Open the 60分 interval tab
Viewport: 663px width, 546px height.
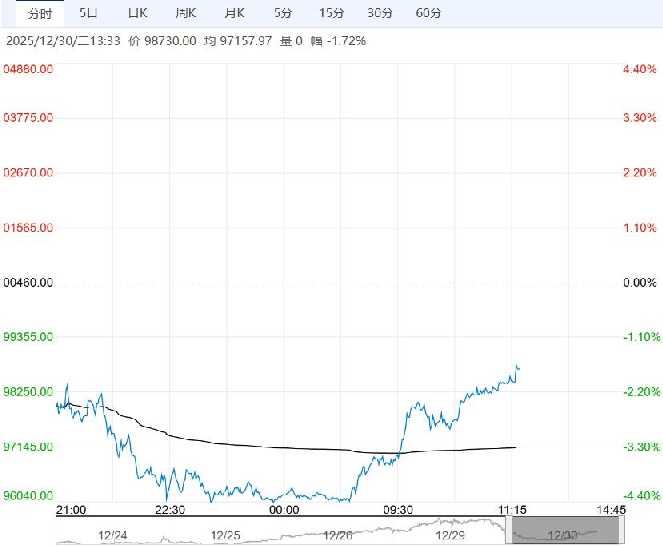[427, 13]
